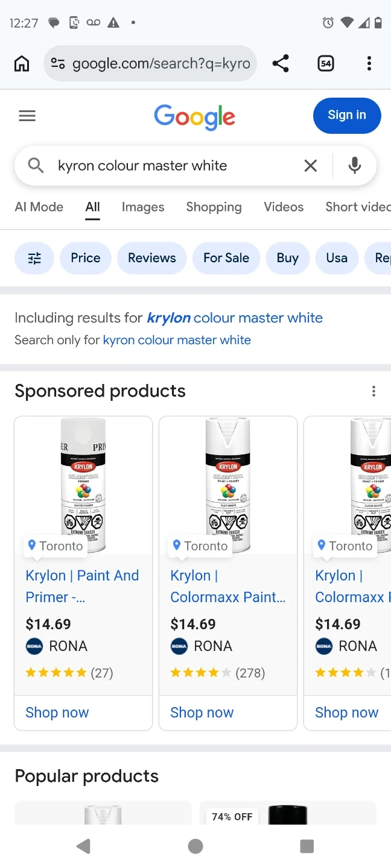Switch to the Images tab
The width and height of the screenshot is (391, 868).
[143, 207]
